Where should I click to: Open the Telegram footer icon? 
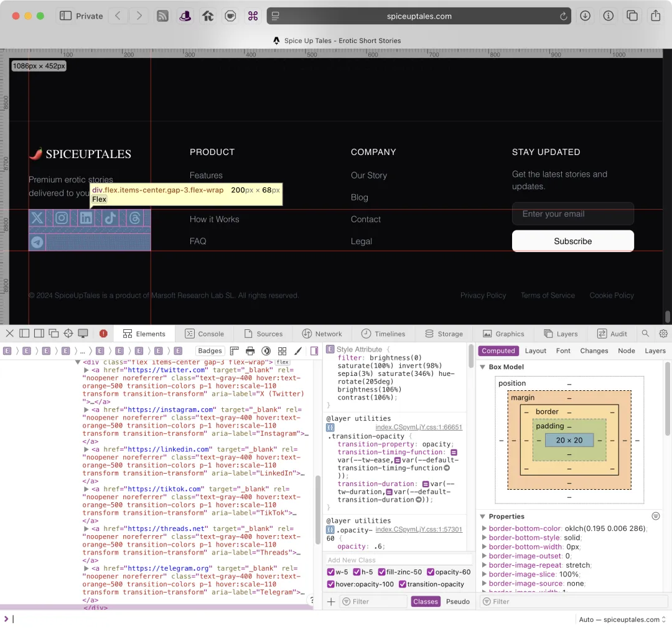pos(37,242)
